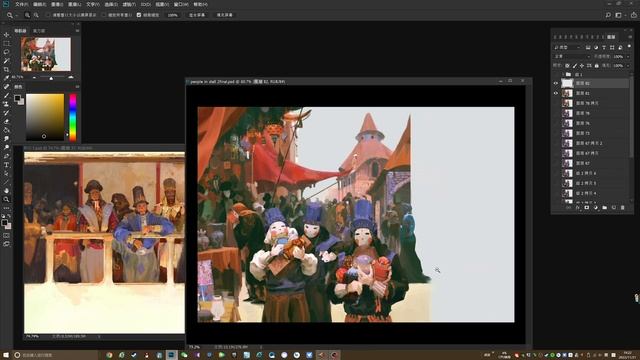
Task: Add a layer style with fx icon
Action: pyautogui.click(x=578, y=208)
